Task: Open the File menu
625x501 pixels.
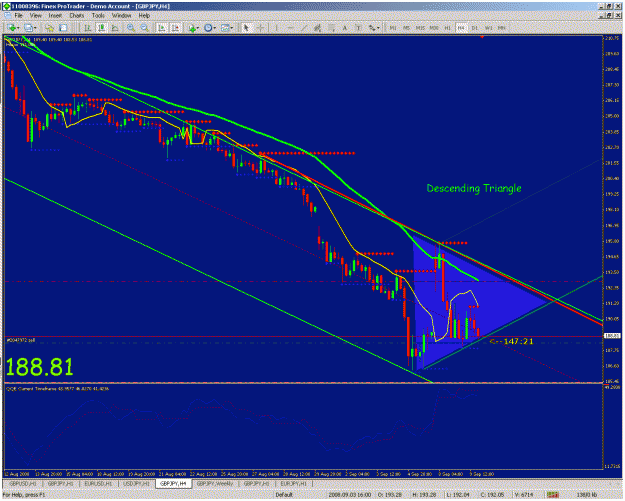Action: pyautogui.click(x=19, y=16)
